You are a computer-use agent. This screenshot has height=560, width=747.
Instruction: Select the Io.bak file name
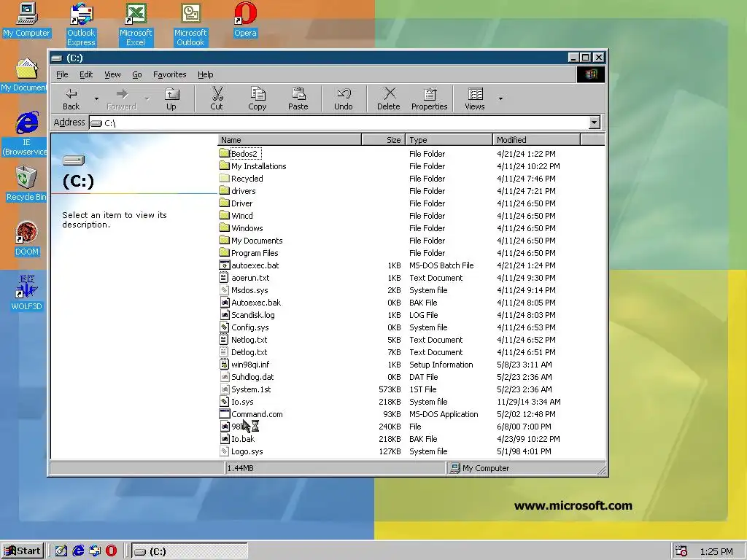click(243, 438)
